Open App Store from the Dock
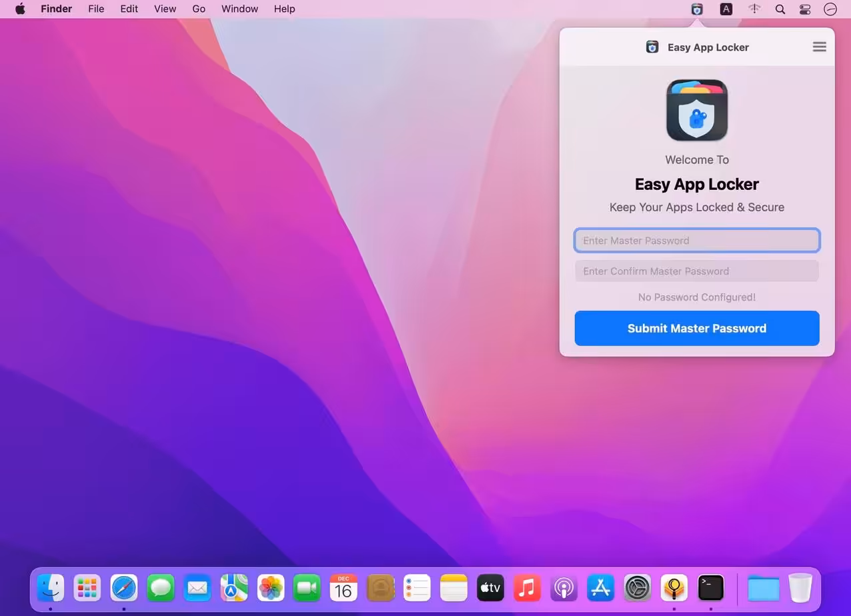851x616 pixels. click(600, 588)
